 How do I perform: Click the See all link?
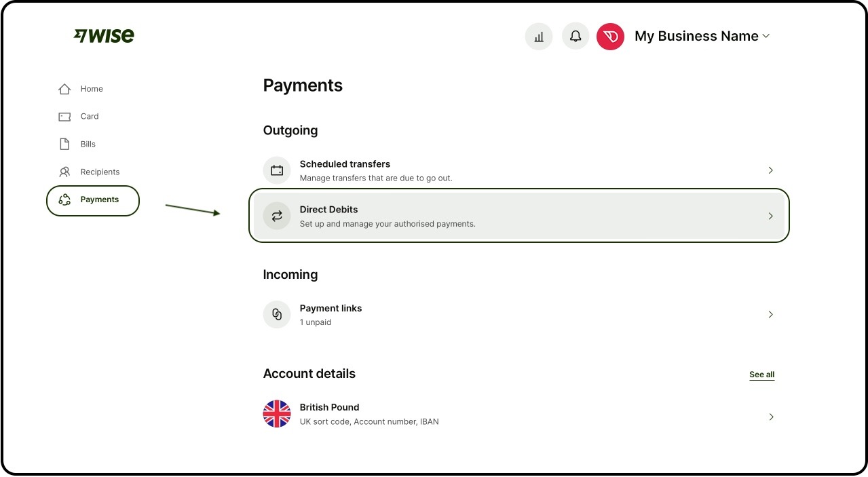pos(761,375)
